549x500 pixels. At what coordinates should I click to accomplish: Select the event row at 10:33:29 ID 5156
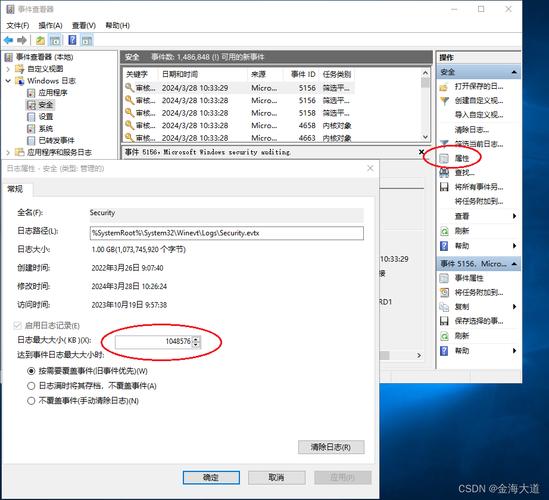pos(239,88)
